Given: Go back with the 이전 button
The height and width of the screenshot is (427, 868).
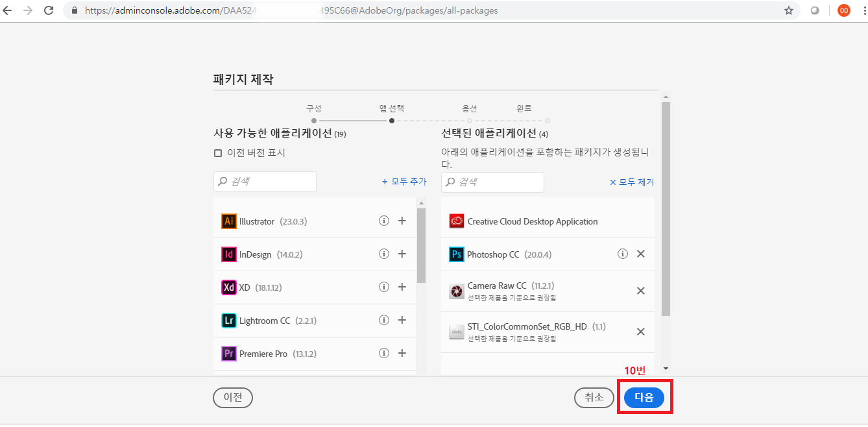Looking at the screenshot, I should [x=233, y=398].
